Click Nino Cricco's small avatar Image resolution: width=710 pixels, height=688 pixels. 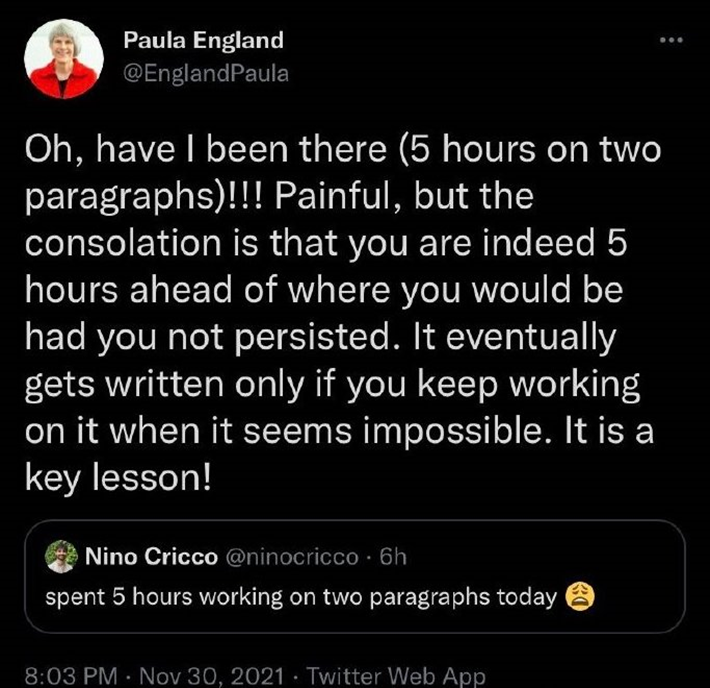61,556
